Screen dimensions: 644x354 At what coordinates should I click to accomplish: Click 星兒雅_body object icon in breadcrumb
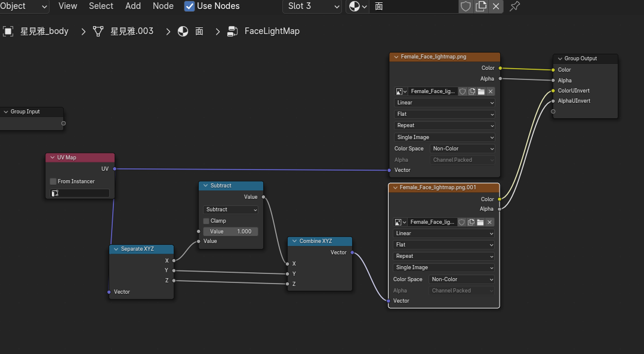click(8, 31)
